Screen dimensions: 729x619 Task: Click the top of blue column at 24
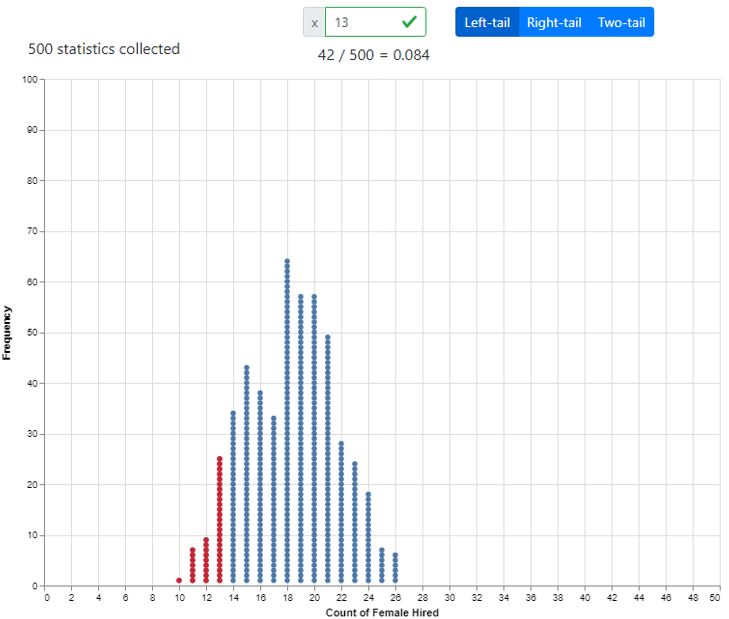click(x=368, y=494)
